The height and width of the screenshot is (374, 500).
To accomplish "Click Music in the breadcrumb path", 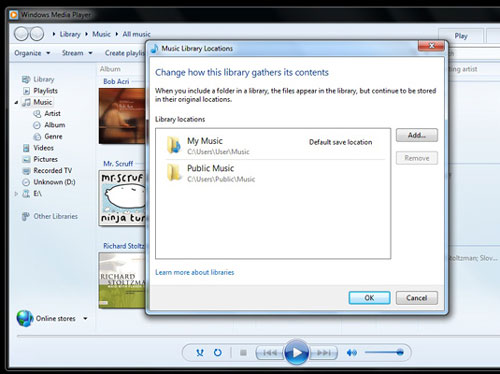I will [101, 34].
